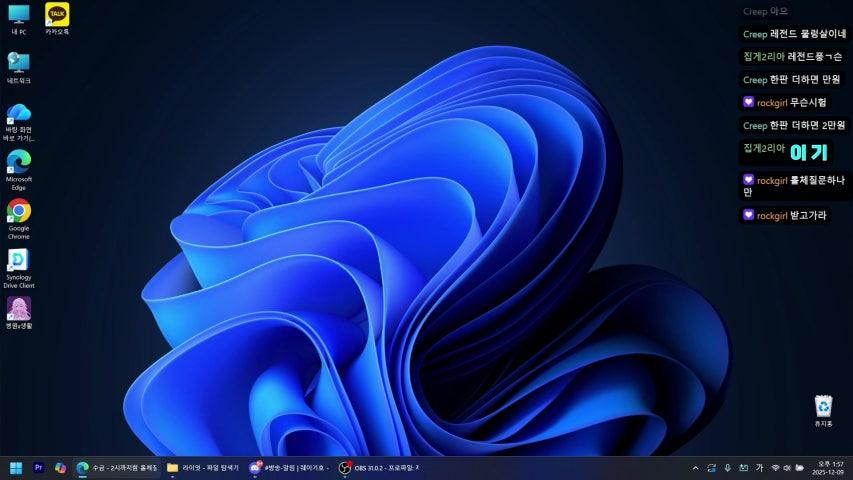This screenshot has width=853, height=480.
Task: Click the rockgirl 무슨시험 chat message
Action: (784, 102)
